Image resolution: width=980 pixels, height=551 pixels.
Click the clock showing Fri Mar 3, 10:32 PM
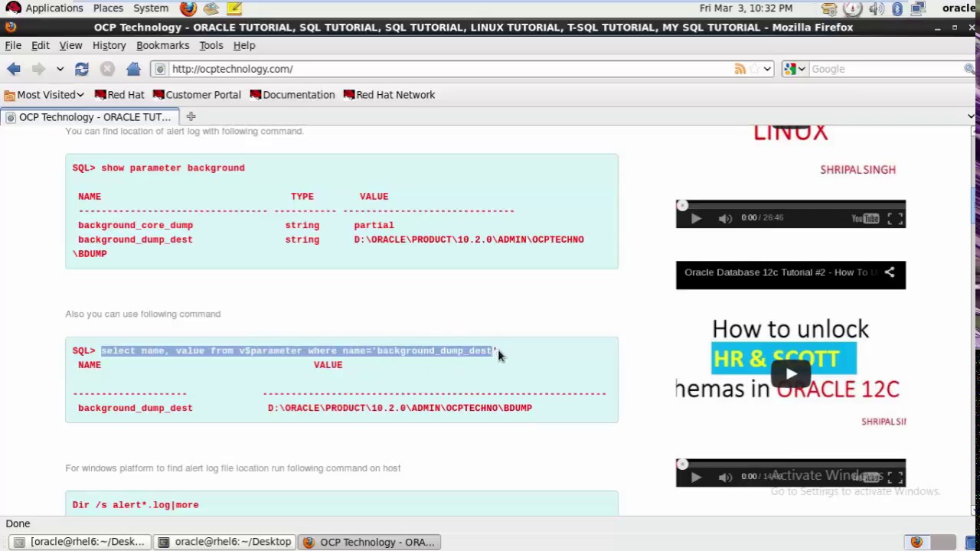[746, 8]
